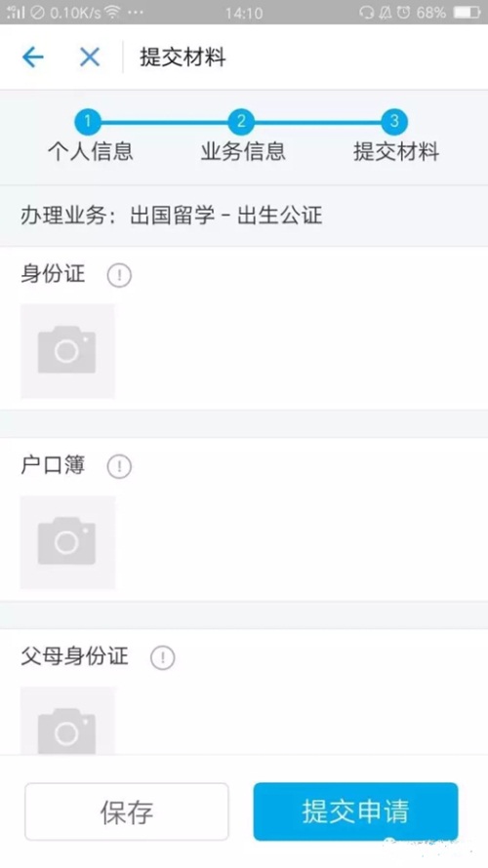488x868 pixels.
Task: Tap the 个人信息 step label
Action: (x=91, y=151)
